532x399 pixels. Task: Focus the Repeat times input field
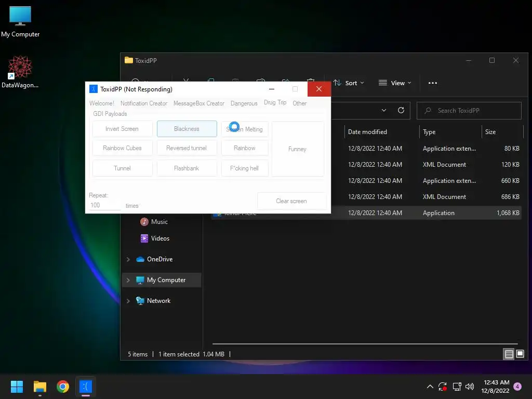click(x=105, y=205)
